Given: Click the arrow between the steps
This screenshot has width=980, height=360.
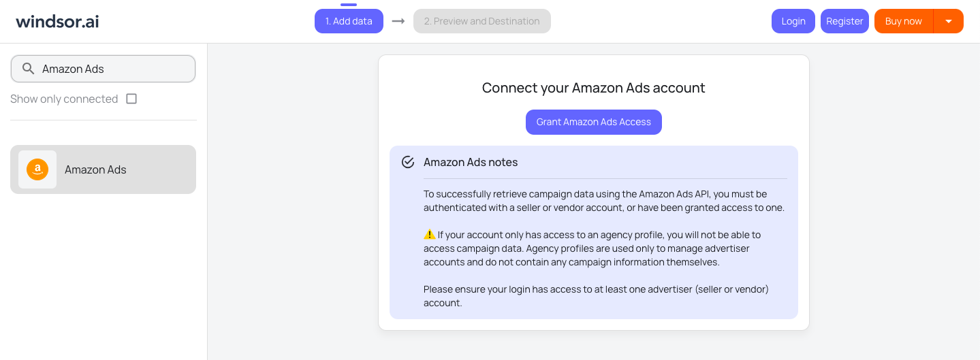Looking at the screenshot, I should pos(398,21).
